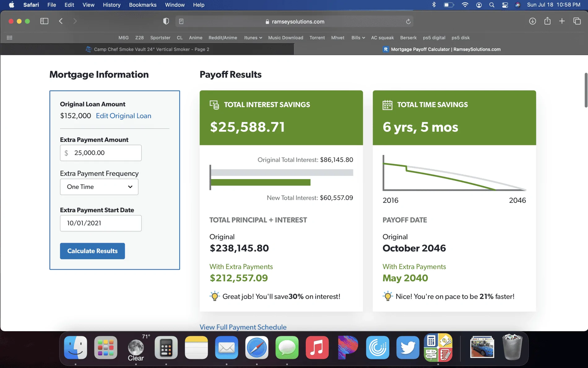The width and height of the screenshot is (588, 368).
Task: Click Calculate Results button
Action: click(92, 251)
